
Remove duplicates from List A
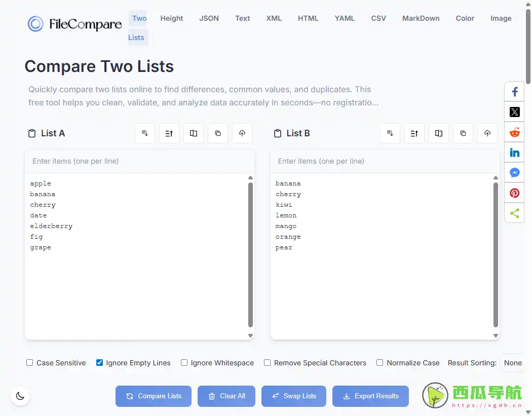point(194,133)
